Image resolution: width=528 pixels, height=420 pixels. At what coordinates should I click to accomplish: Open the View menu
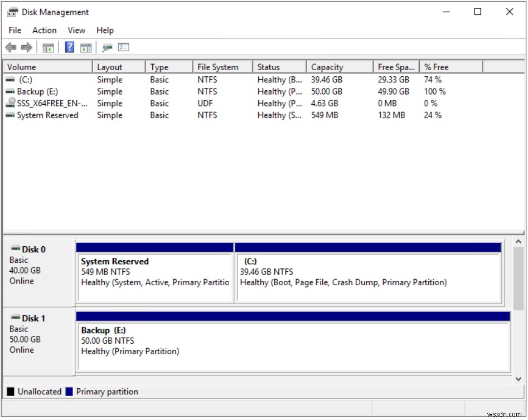click(x=76, y=30)
